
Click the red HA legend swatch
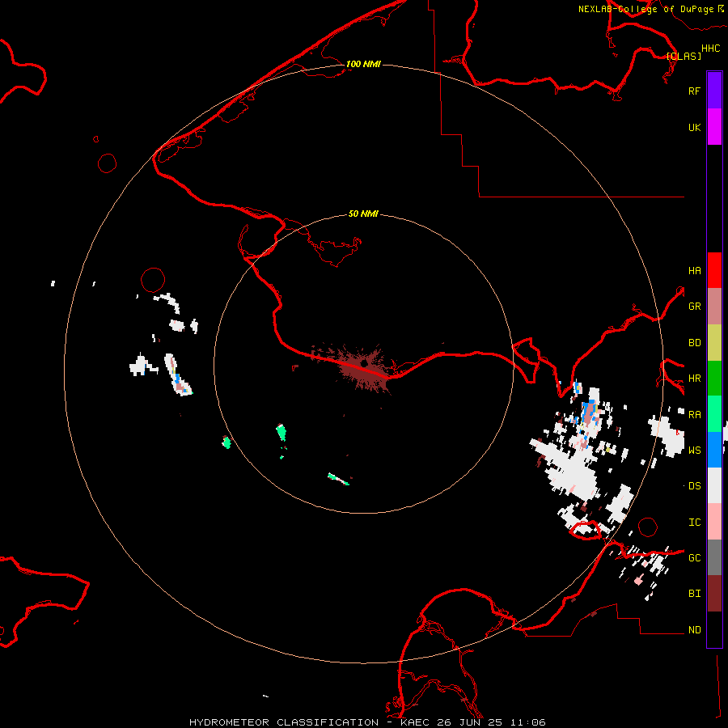pyautogui.click(x=714, y=270)
